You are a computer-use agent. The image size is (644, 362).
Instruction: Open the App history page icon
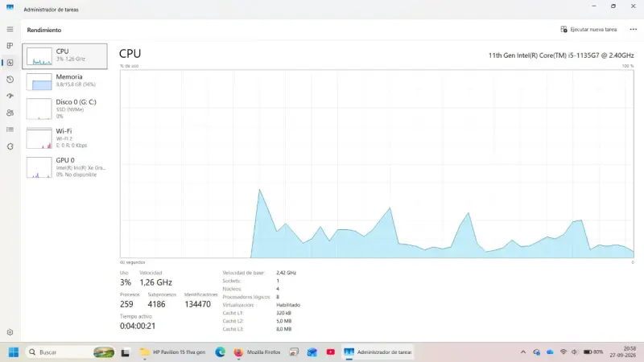coord(10,79)
